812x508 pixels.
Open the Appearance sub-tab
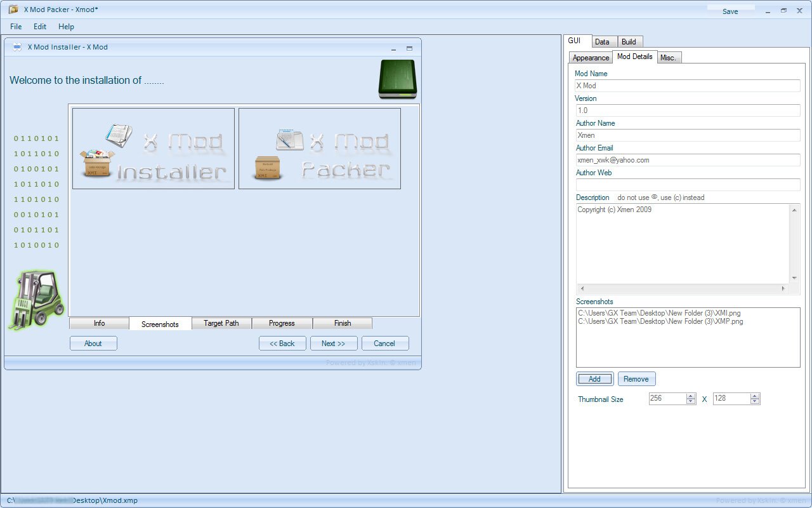591,58
